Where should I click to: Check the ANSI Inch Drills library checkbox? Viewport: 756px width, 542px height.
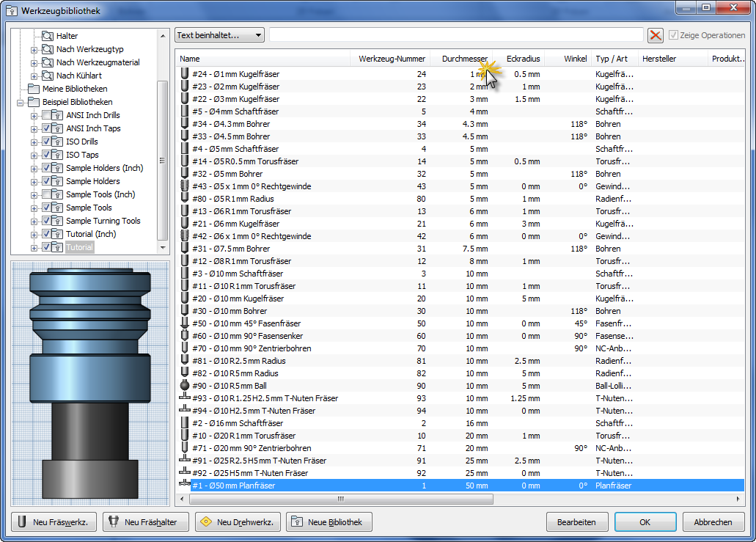(46, 115)
